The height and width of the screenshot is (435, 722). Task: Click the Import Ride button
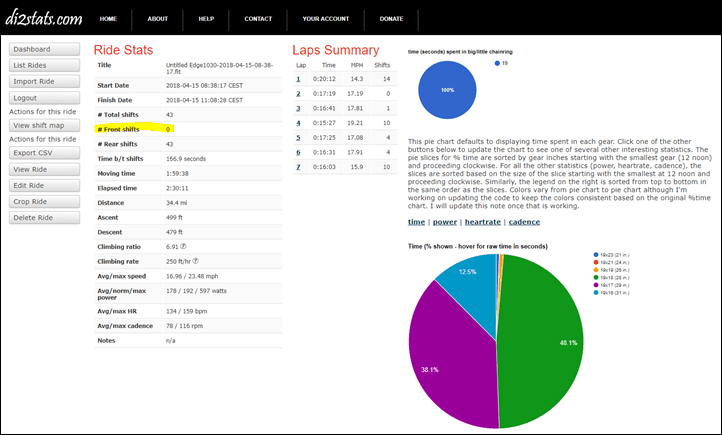pyautogui.click(x=44, y=81)
